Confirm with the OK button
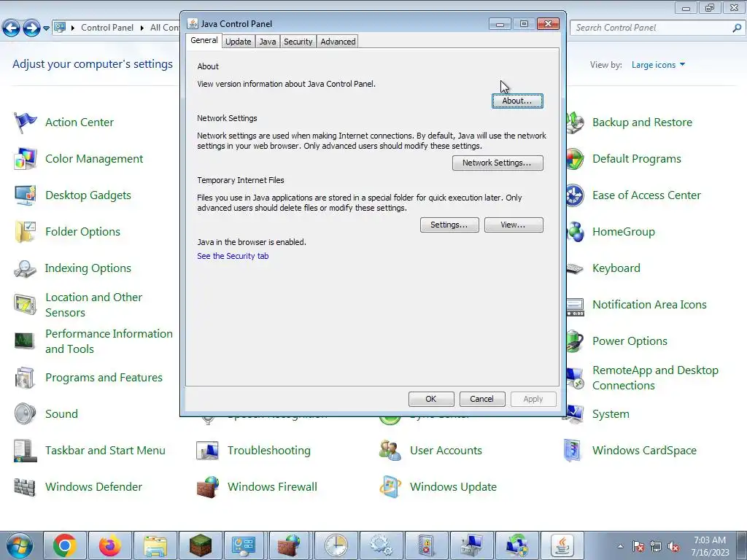Viewport: 747px width, 560px height. pos(430,399)
